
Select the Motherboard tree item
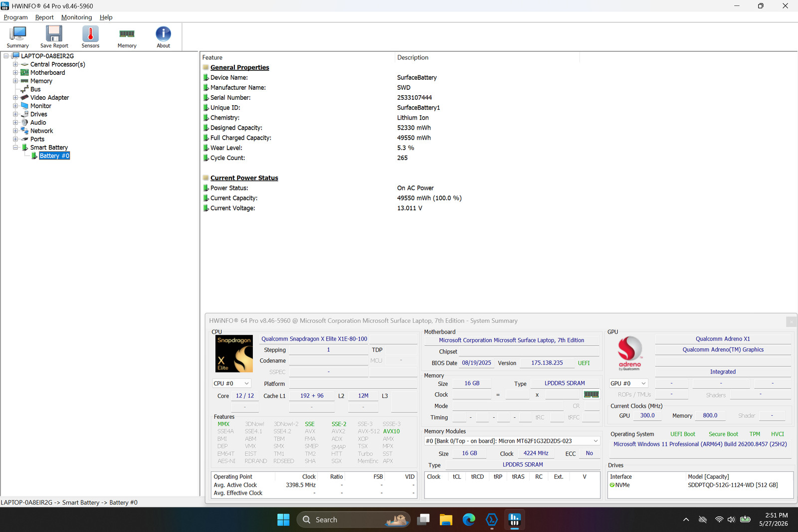(47, 73)
